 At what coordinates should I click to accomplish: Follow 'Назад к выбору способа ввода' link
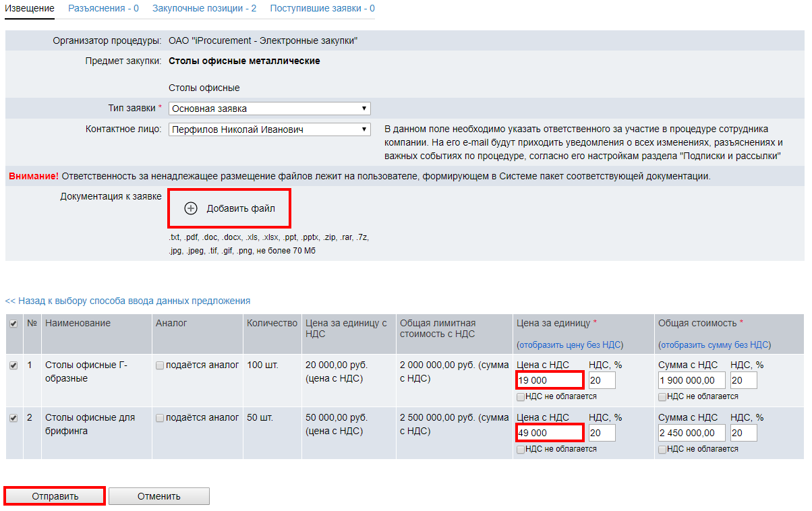point(127,301)
